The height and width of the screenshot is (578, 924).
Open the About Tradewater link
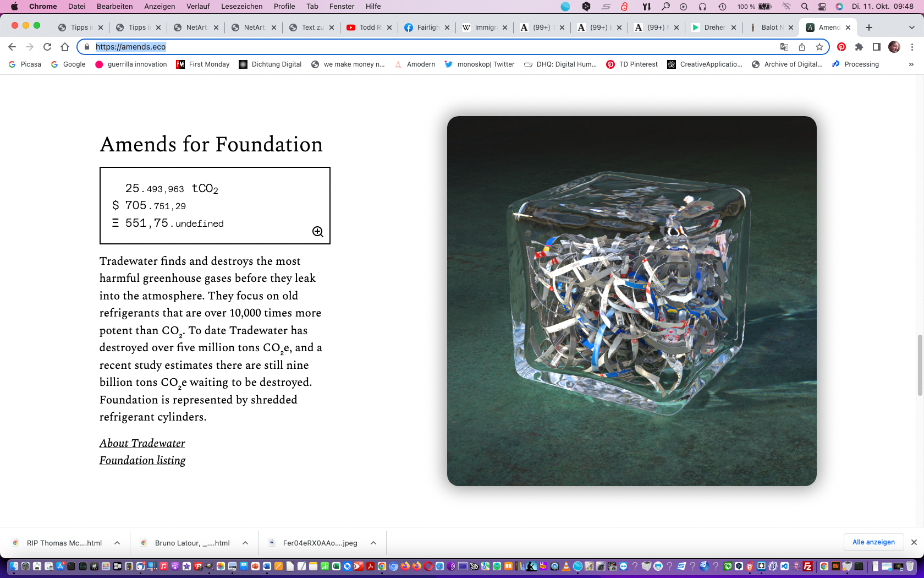pos(142,443)
